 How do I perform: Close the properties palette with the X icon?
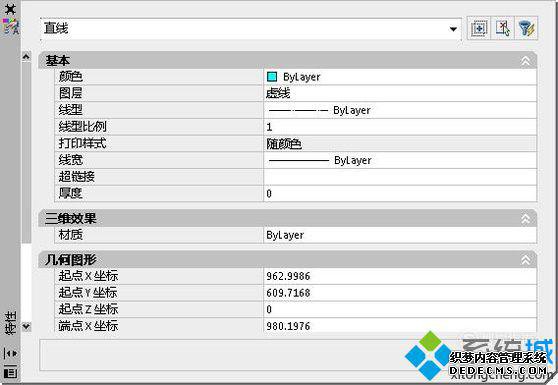(x=11, y=9)
